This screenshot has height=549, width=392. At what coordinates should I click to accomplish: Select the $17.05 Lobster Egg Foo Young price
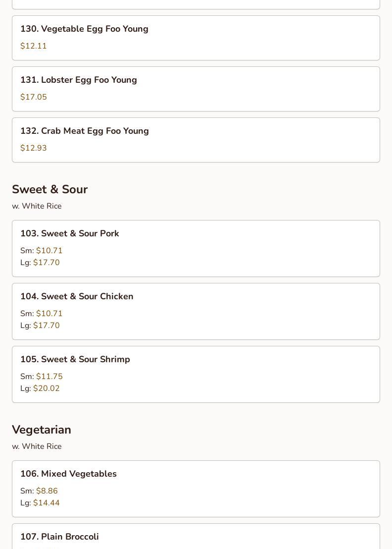pyautogui.click(x=34, y=97)
